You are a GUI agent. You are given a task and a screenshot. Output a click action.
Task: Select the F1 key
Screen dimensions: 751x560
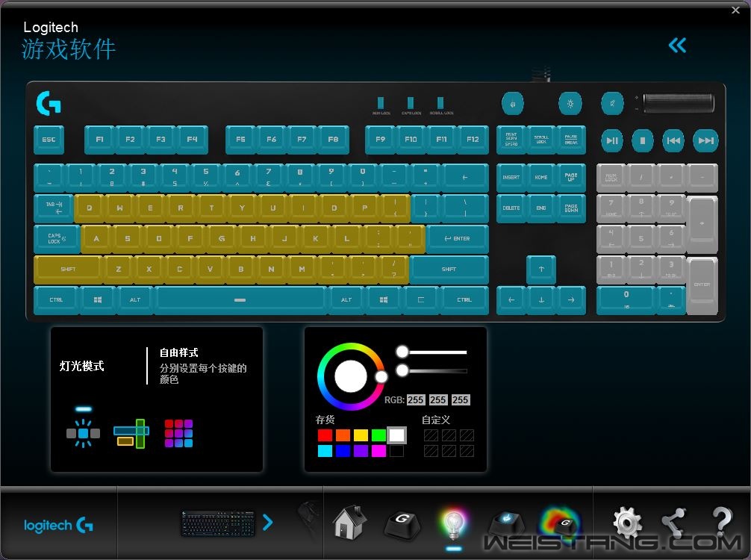click(x=99, y=140)
